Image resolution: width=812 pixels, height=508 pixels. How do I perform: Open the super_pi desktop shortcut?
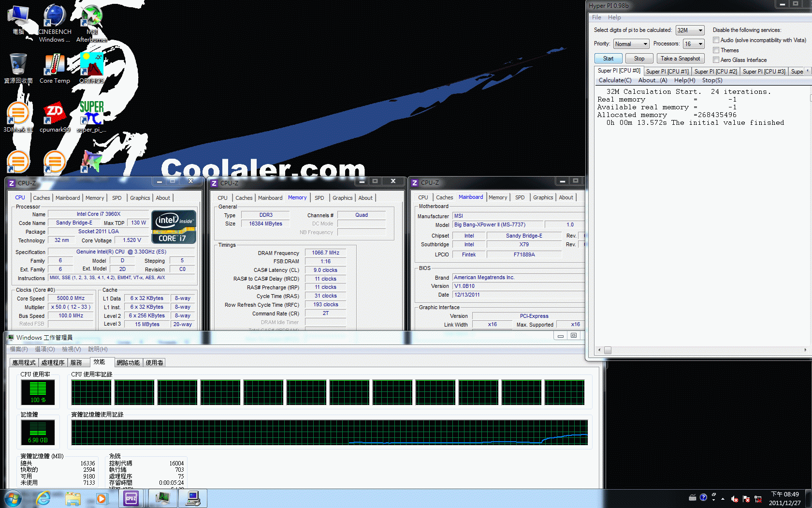click(x=91, y=117)
